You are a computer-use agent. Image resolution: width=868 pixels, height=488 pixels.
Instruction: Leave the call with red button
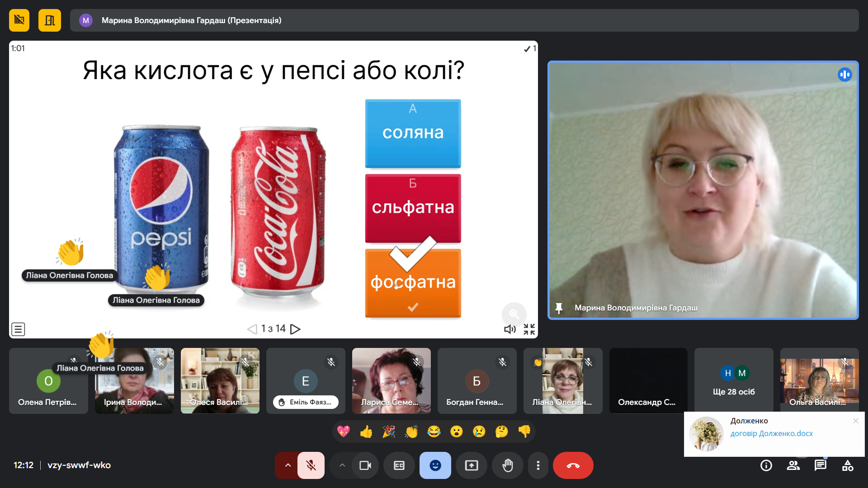573,465
